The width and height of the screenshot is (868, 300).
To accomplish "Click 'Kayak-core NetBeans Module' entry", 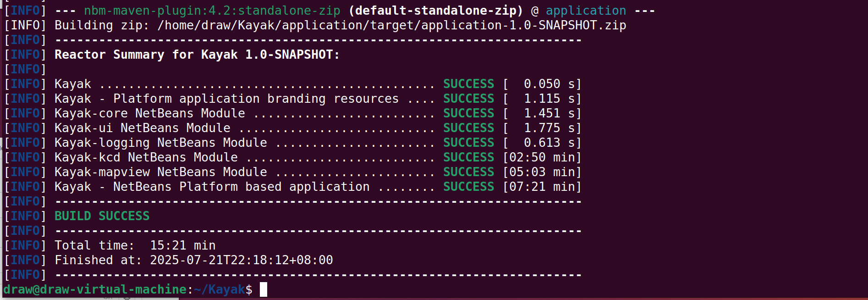I will tap(150, 113).
